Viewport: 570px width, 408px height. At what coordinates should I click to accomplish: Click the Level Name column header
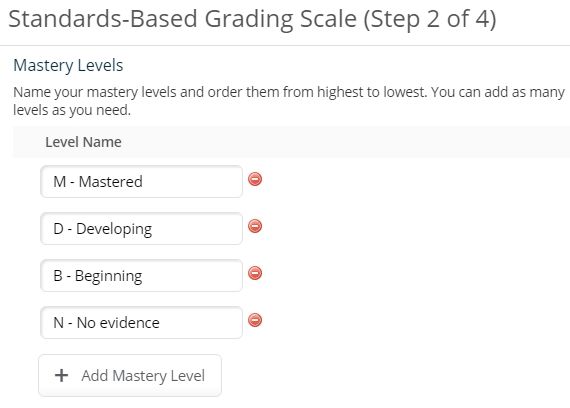click(x=83, y=142)
